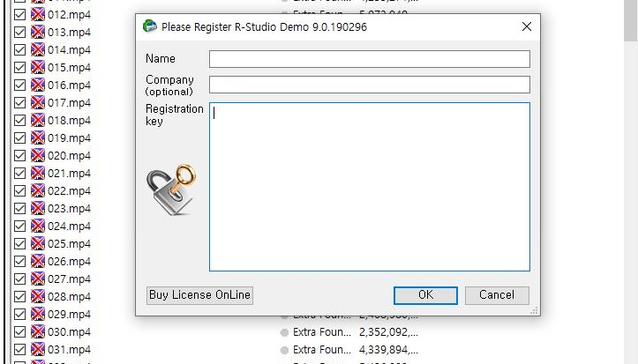The width and height of the screenshot is (638, 364).
Task: Select the file name 029.mp4
Action: tap(69, 315)
